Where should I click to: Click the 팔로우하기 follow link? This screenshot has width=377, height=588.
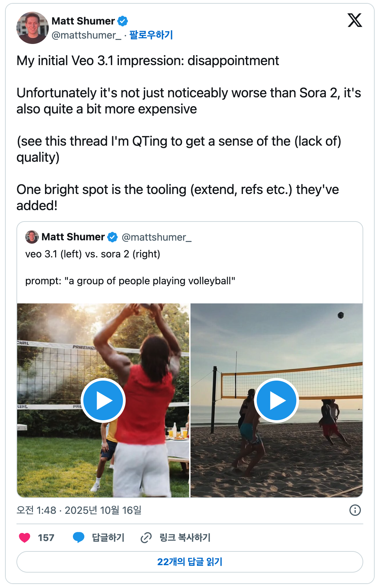151,35
